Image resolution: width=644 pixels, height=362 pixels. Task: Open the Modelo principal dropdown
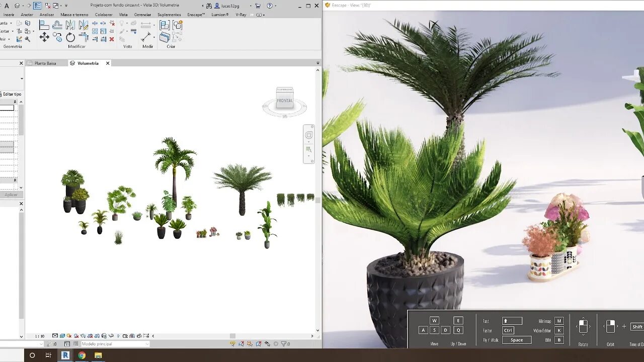(115, 344)
